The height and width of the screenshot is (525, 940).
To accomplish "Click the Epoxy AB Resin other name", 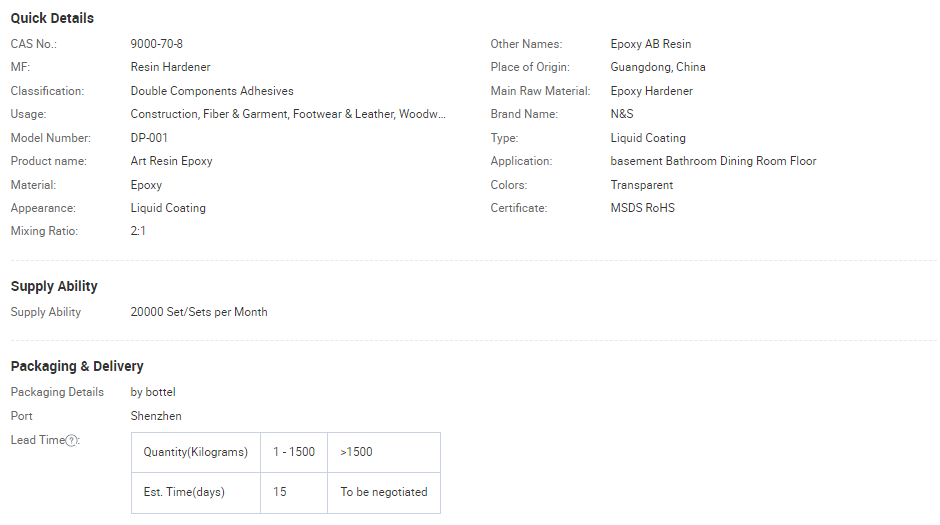I will tap(650, 44).
